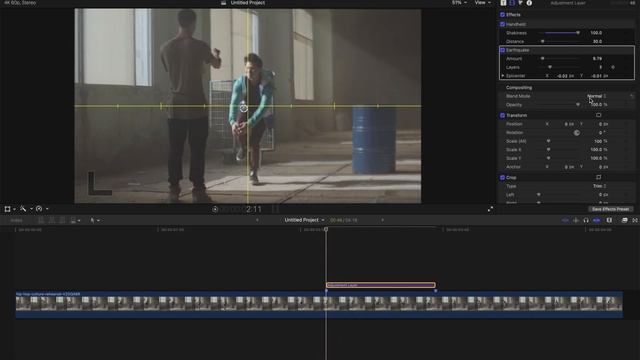This screenshot has width=640, height=360.
Task: Show the Effects browser icon
Action: coord(624,220)
